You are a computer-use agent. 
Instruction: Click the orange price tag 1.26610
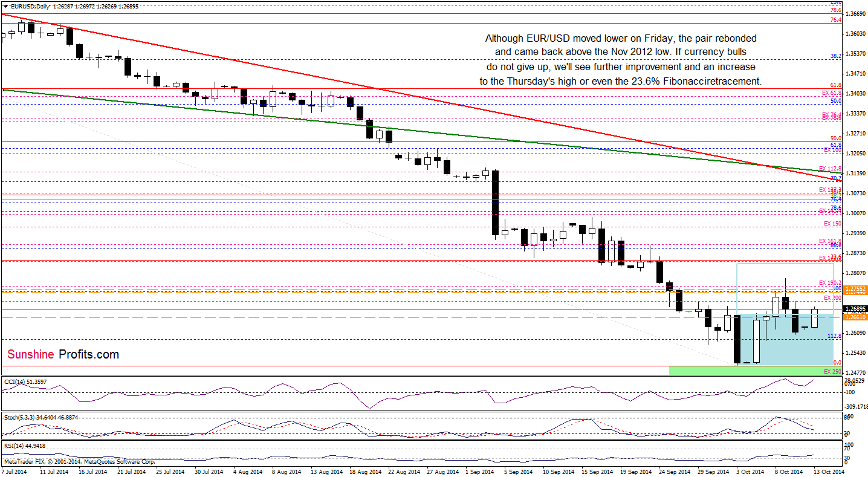pyautogui.click(x=855, y=317)
